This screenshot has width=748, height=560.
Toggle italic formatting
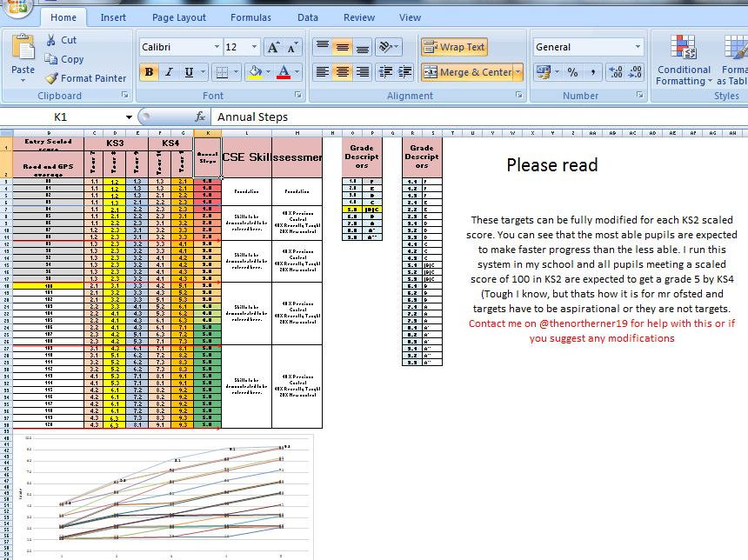[x=168, y=71]
